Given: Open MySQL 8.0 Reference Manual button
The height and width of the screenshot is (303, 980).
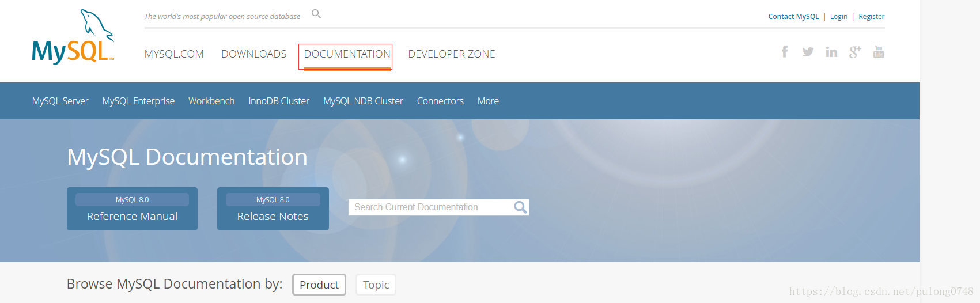Looking at the screenshot, I should click(132, 209).
